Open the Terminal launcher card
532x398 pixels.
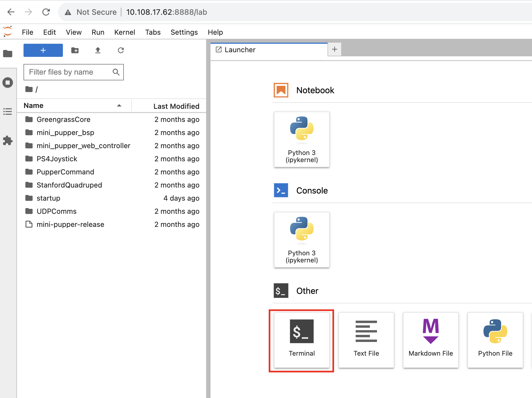coord(302,340)
